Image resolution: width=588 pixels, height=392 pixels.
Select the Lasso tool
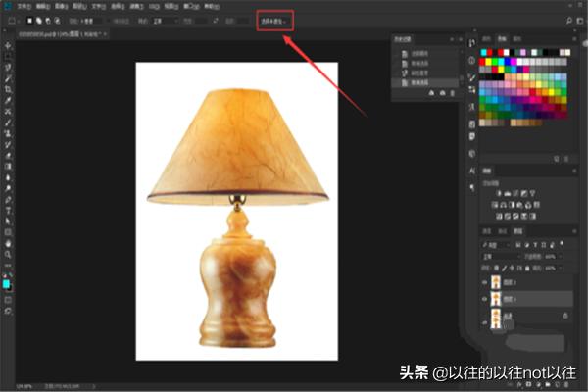point(8,67)
